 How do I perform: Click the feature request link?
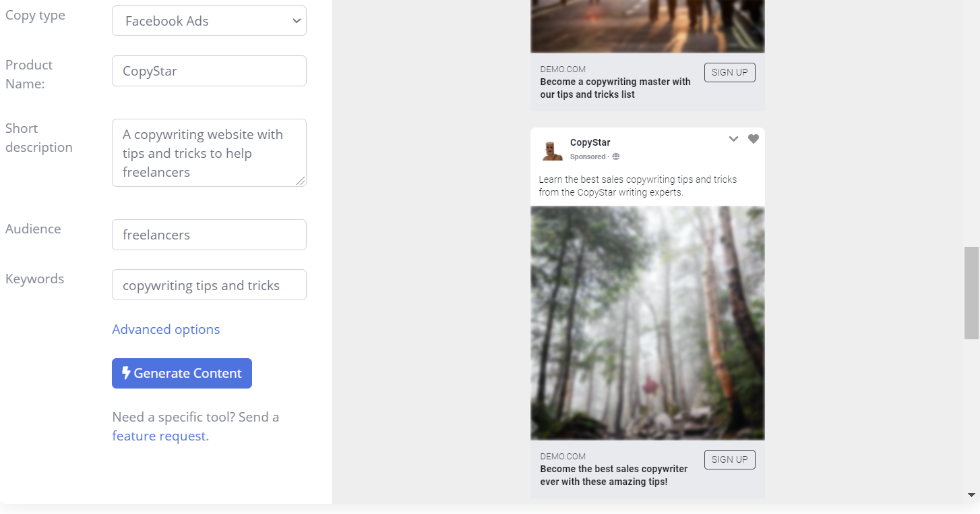click(159, 436)
